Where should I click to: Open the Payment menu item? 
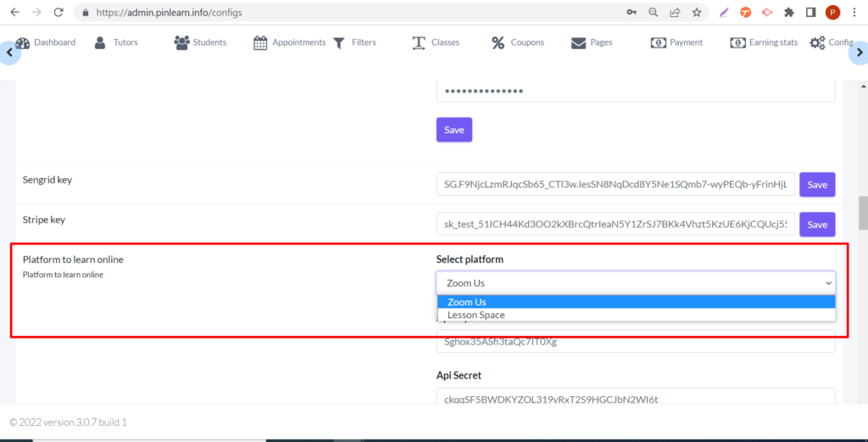click(x=677, y=42)
